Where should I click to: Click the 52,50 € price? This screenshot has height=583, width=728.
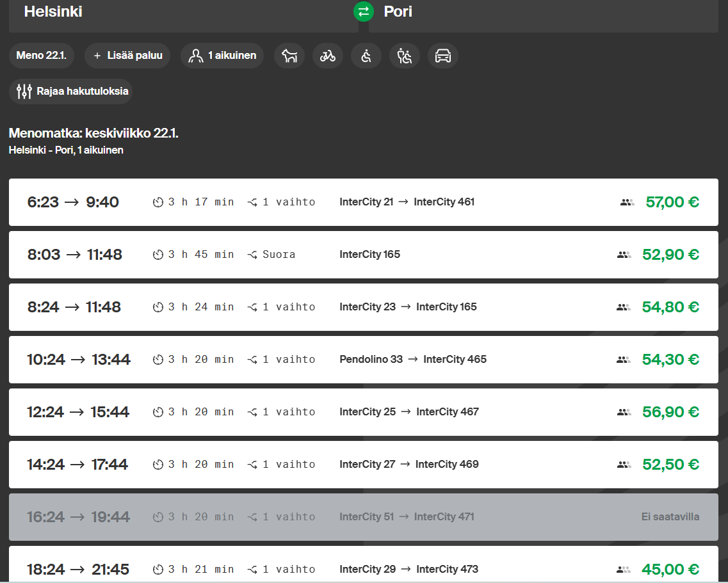[x=670, y=465]
